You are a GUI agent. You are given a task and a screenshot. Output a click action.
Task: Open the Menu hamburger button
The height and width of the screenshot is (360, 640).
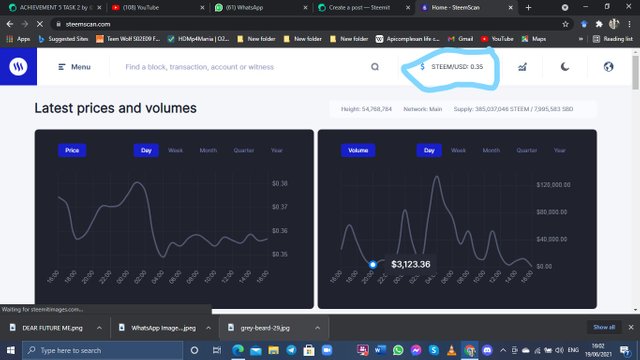[74, 67]
